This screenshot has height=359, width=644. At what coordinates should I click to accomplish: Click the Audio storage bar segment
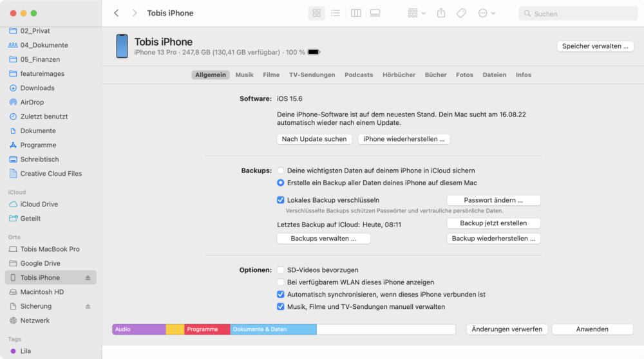click(139, 329)
